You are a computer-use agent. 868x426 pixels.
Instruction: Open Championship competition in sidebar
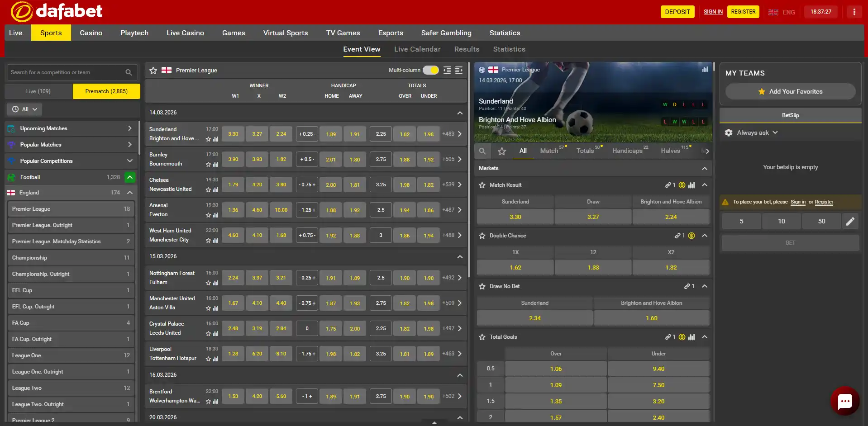(71, 258)
